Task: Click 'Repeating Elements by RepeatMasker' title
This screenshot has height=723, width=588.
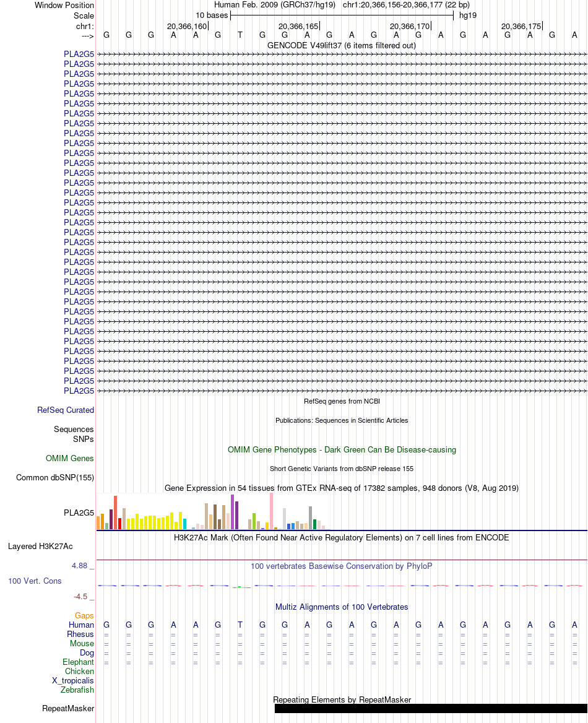Action: (x=342, y=700)
